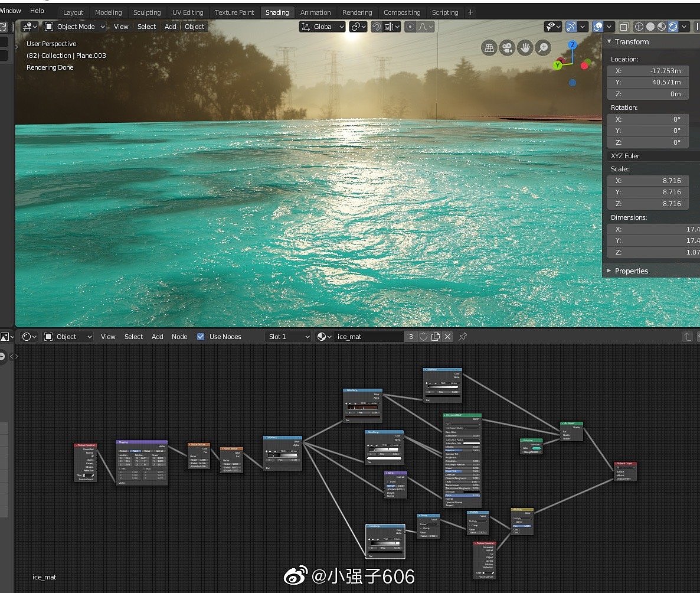Toggle the fake user shield for ice_mat
This screenshot has height=593, width=700.
click(424, 337)
